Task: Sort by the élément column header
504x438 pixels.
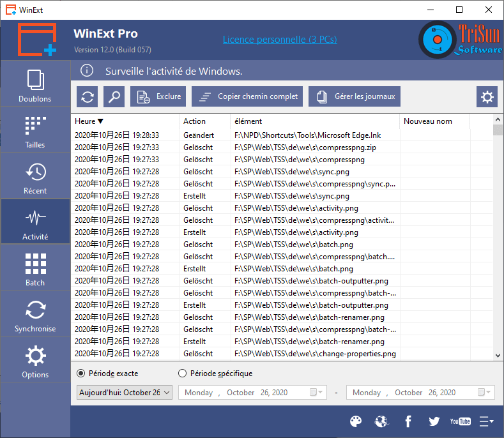Action: [x=315, y=121]
